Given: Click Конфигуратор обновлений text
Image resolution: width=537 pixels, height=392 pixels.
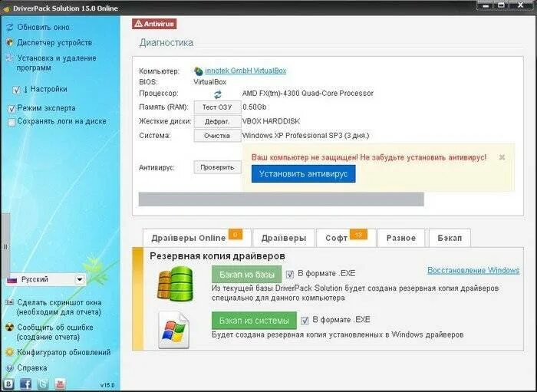Looking at the screenshot, I should (x=64, y=352).
